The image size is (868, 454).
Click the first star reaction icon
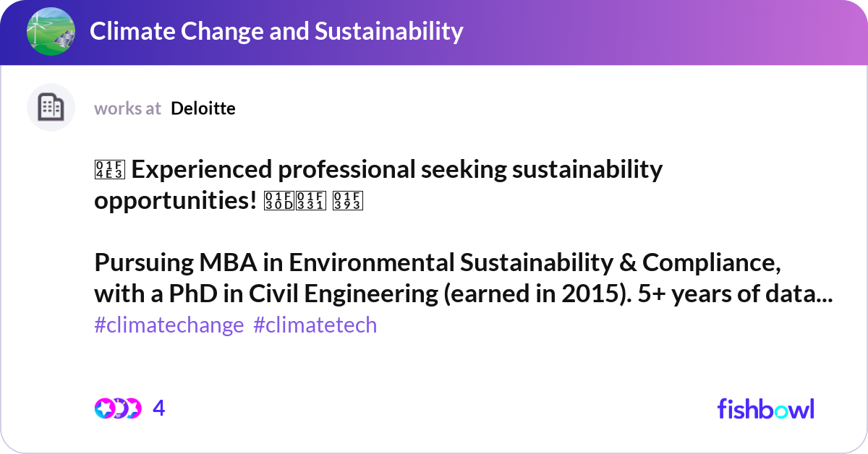coord(104,408)
